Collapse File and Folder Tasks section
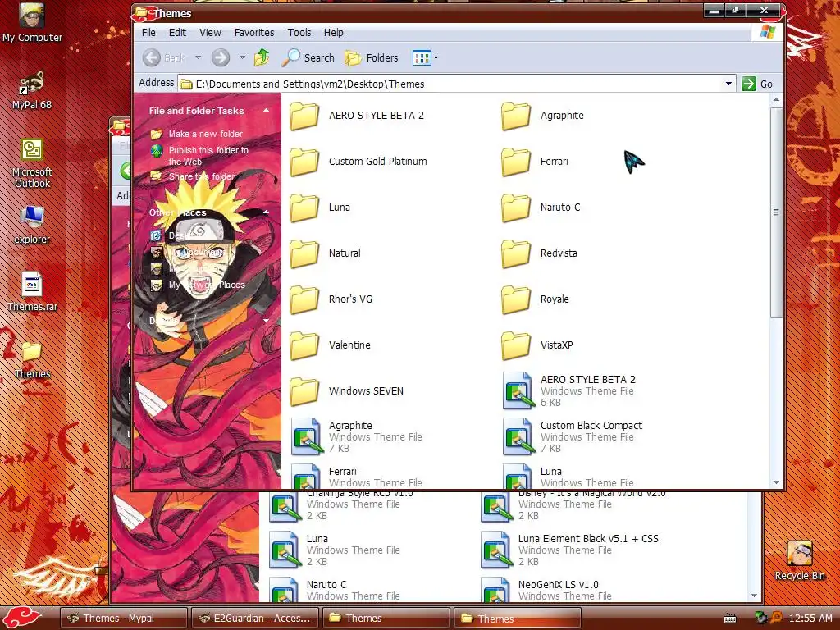The height and width of the screenshot is (630, 840). point(266,111)
